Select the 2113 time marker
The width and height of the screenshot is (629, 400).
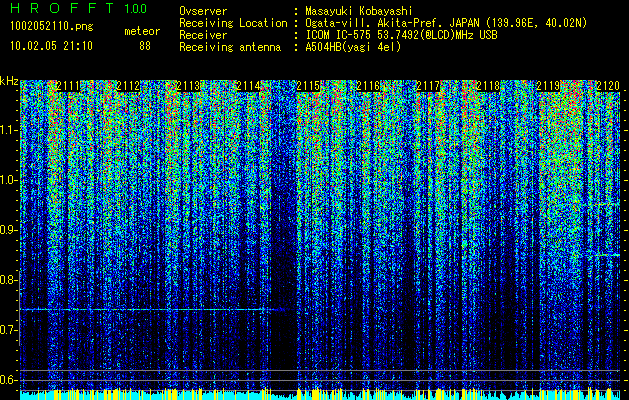[188, 86]
